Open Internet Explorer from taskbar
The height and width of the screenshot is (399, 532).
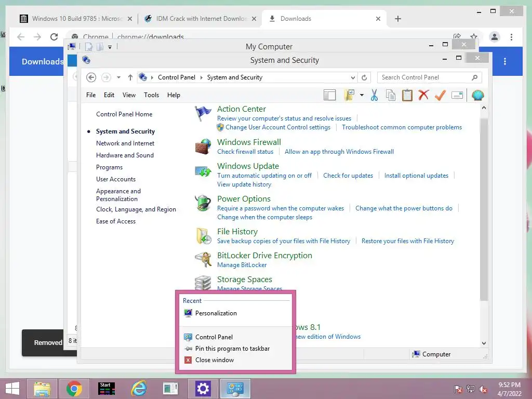coord(139,389)
